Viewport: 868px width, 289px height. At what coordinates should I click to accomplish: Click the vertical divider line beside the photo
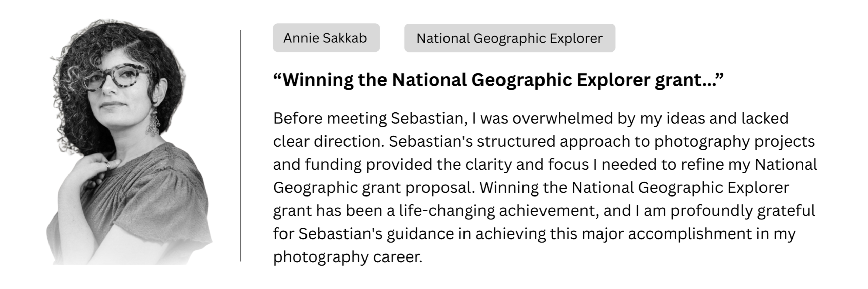[240, 146]
